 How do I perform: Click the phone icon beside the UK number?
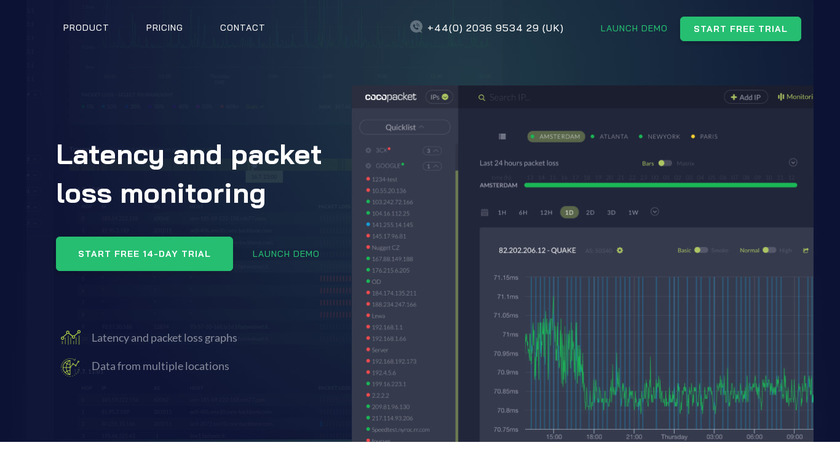click(416, 27)
